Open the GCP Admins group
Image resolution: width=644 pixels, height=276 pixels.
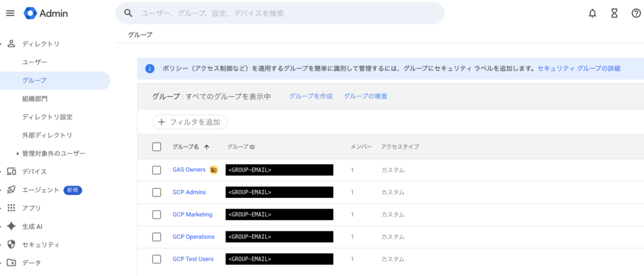(x=189, y=192)
